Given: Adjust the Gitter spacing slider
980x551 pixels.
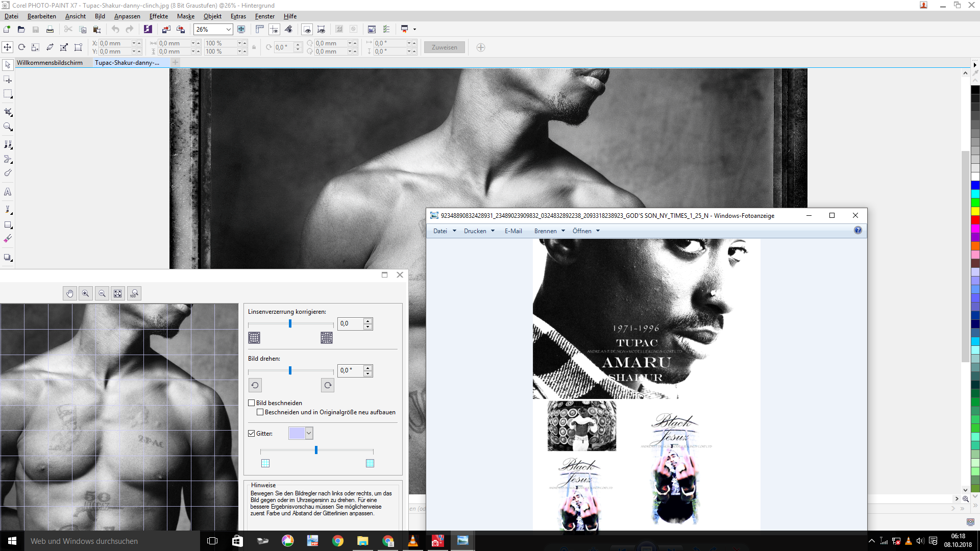Looking at the screenshot, I should [316, 450].
